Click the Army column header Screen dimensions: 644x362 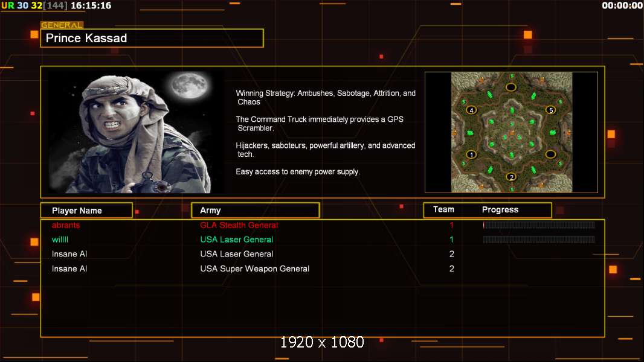256,211
